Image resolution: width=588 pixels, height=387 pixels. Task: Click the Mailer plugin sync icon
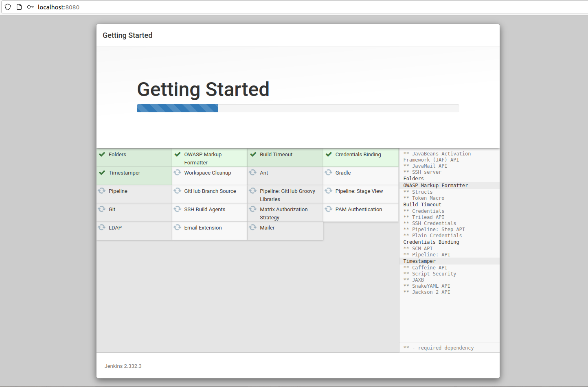(253, 227)
